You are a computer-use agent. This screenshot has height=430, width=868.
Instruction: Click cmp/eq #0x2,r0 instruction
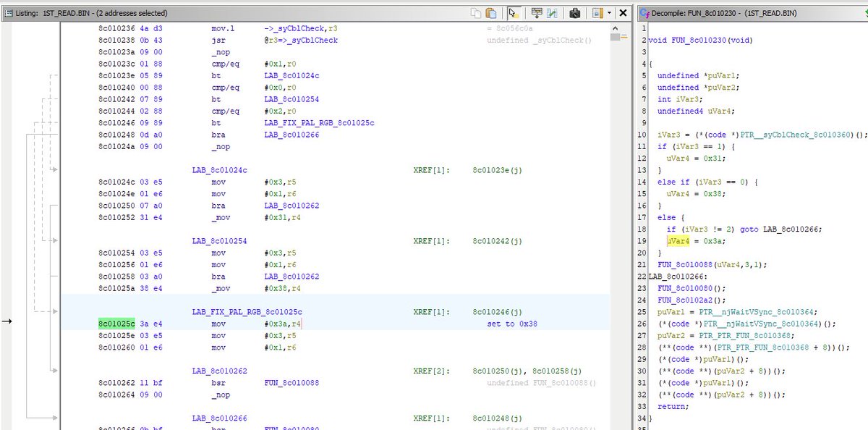(x=255, y=111)
